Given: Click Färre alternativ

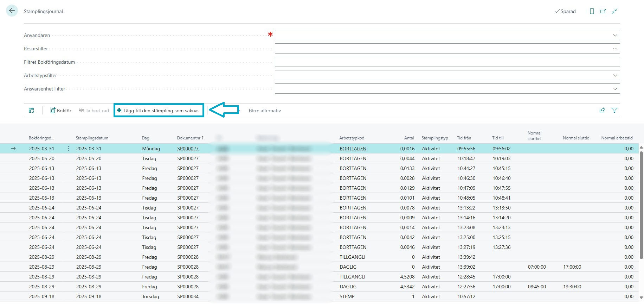Looking at the screenshot, I should tap(264, 111).
